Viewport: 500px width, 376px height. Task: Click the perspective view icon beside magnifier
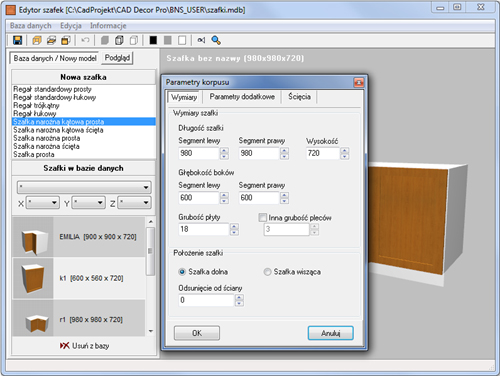pyautogui.click(x=201, y=40)
